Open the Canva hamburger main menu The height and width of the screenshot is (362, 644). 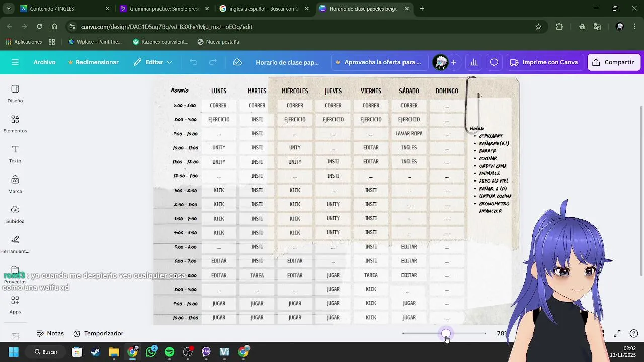coord(15,62)
